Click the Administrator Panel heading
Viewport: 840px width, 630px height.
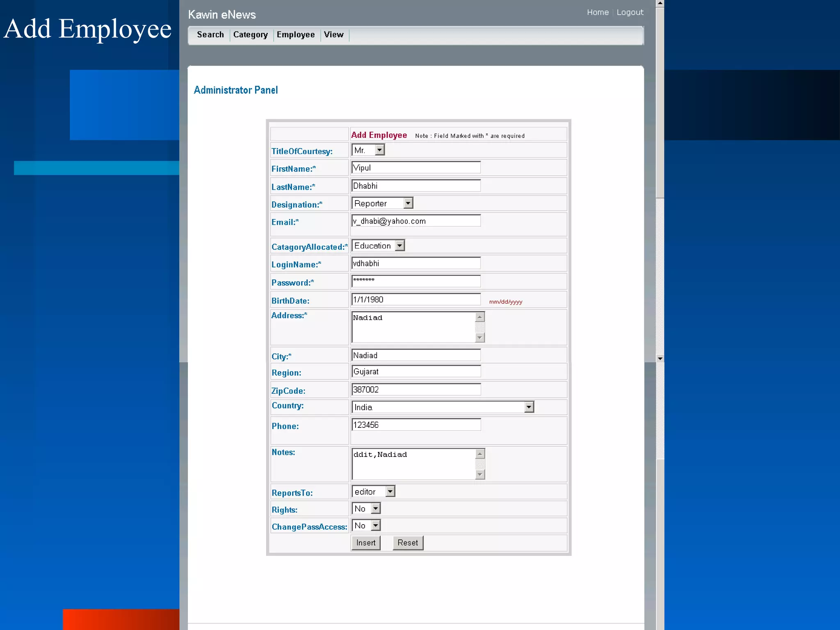236,90
